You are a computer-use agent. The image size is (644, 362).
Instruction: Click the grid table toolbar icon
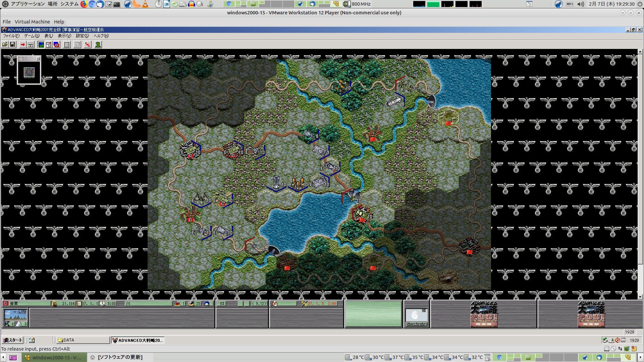(x=67, y=45)
